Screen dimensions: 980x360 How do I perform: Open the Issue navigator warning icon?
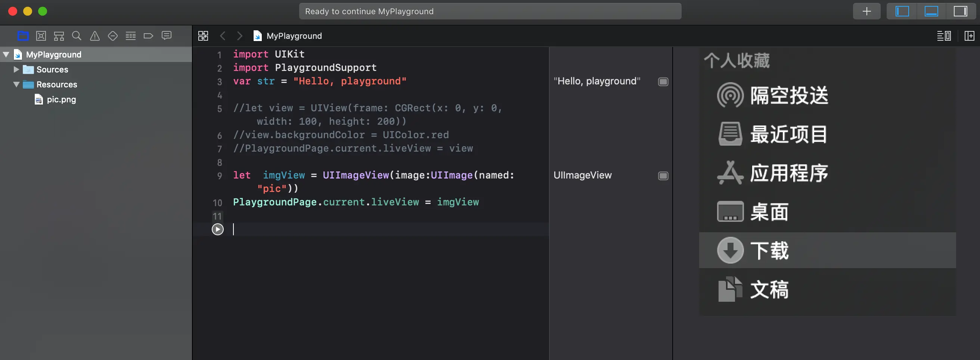(95, 36)
